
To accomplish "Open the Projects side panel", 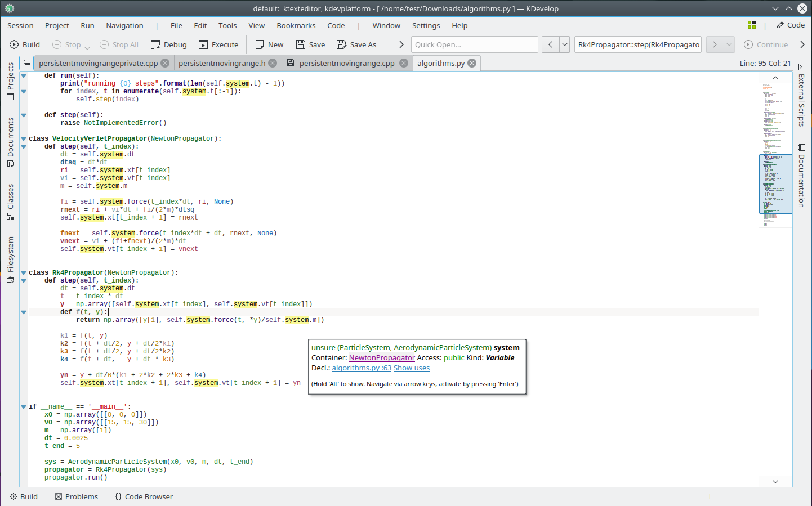I will tap(10, 82).
